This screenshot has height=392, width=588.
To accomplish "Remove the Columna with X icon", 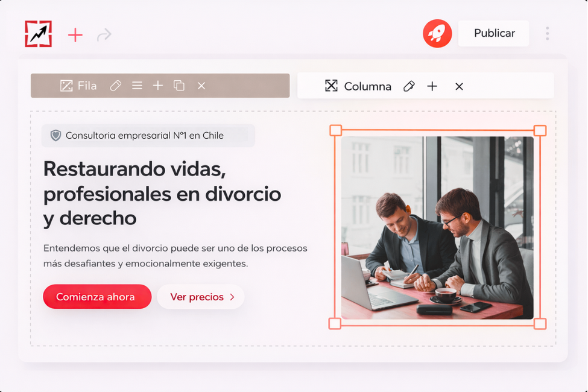I will coord(459,86).
